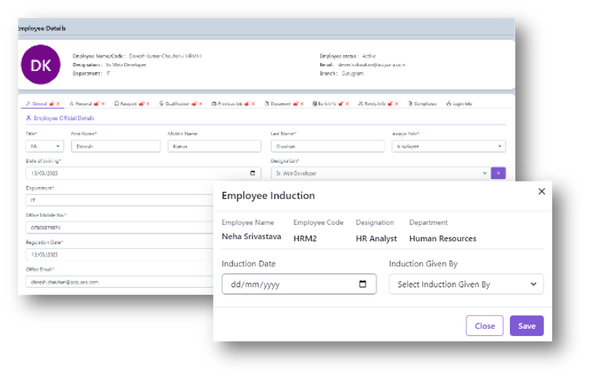The height and width of the screenshot is (379, 590).
Task: Switch to the Login Info tab
Action: pyautogui.click(x=459, y=104)
